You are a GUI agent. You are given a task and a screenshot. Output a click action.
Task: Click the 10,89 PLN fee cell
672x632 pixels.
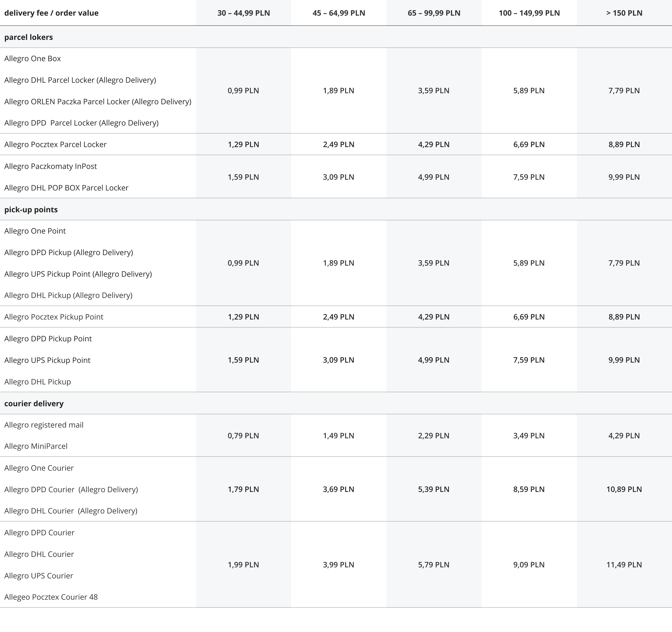coord(624,489)
